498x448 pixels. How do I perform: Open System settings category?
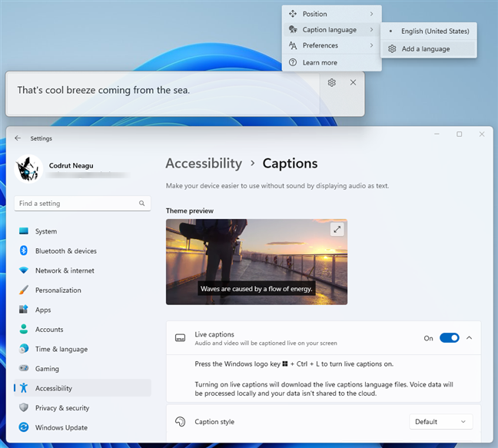pos(82,231)
